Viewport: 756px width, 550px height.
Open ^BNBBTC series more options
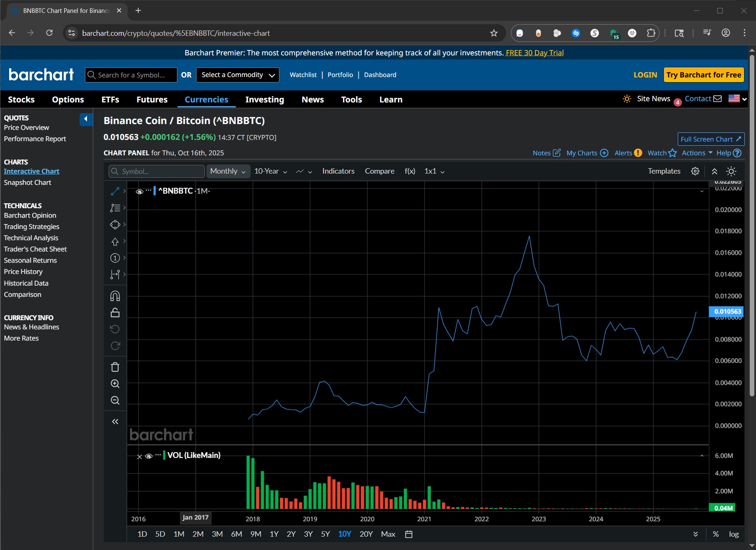coord(149,190)
